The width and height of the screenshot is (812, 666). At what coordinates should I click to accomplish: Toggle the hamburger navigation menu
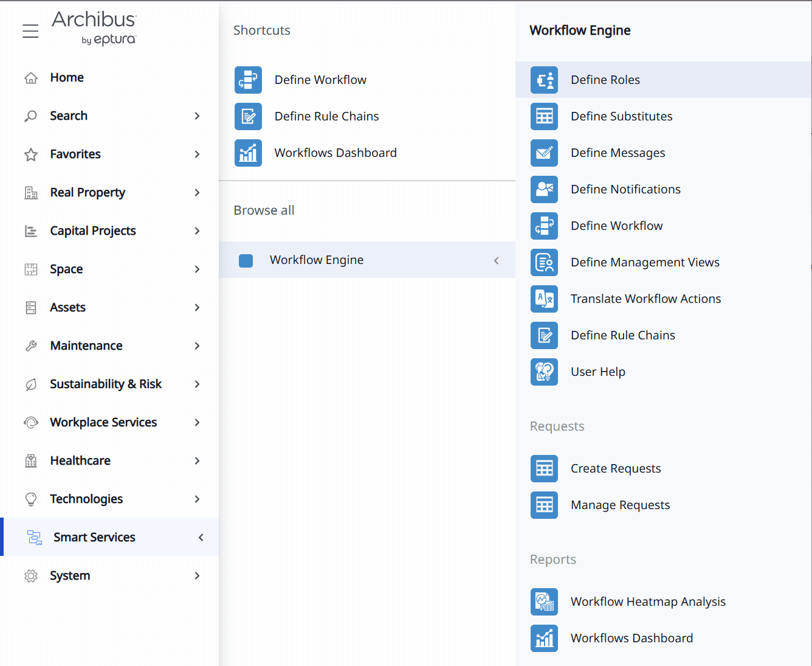pyautogui.click(x=30, y=31)
